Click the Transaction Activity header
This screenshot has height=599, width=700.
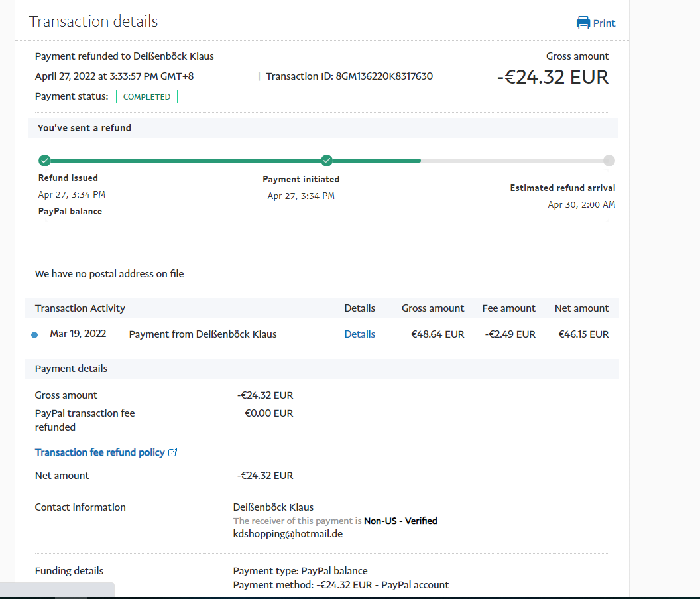[80, 308]
